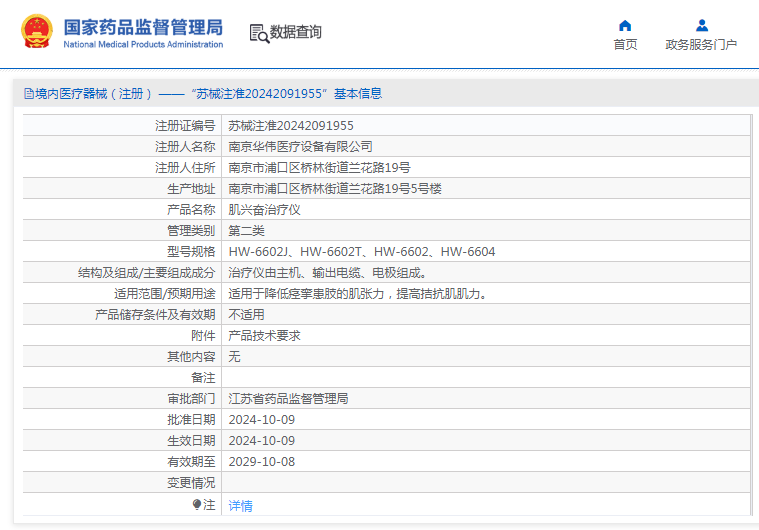The height and width of the screenshot is (530, 759).
Task: Go to 首页 home link
Action: pyautogui.click(x=625, y=45)
